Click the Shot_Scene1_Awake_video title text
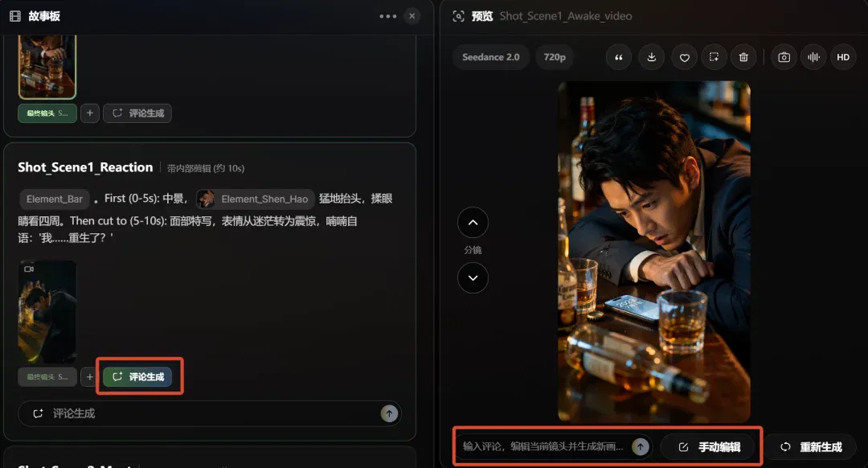 tap(566, 16)
